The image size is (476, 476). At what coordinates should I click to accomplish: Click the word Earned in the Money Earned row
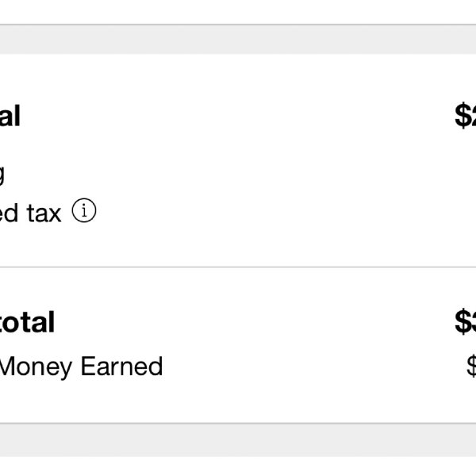[121, 366]
